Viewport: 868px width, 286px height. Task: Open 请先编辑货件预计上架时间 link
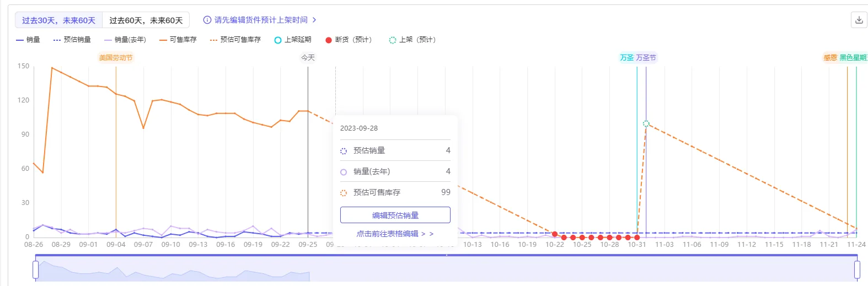261,20
